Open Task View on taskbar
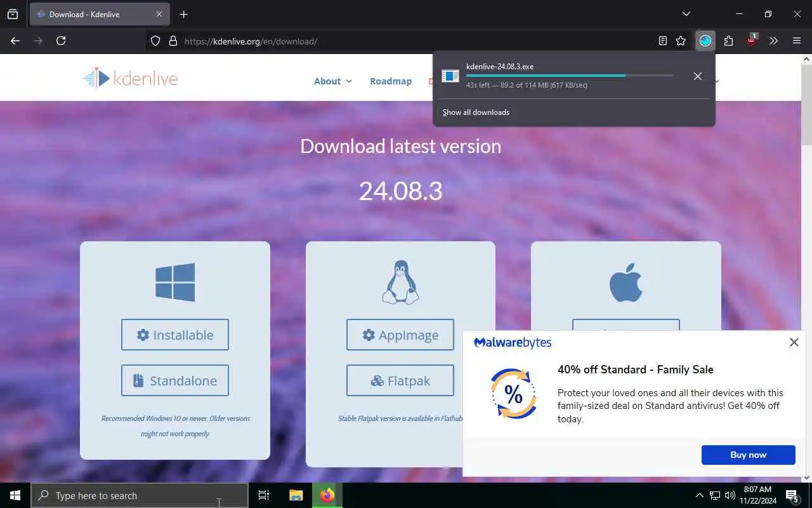 pyautogui.click(x=264, y=495)
